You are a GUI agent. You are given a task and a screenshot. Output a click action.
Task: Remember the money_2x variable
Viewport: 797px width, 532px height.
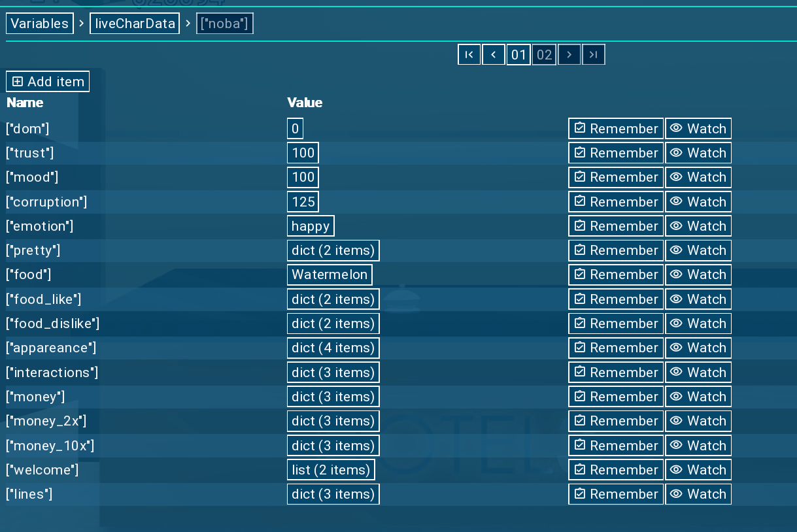point(616,421)
